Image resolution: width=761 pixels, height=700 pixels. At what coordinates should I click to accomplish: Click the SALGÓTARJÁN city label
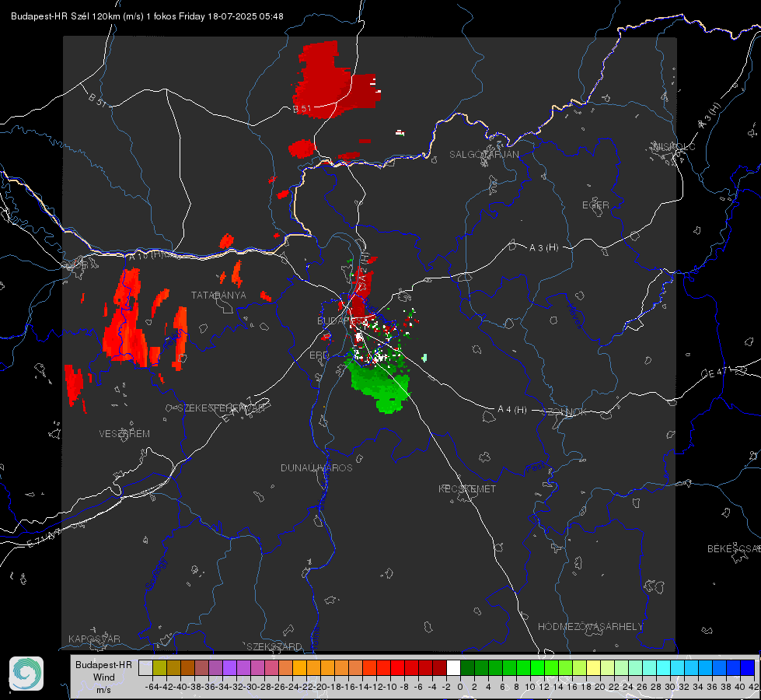click(x=483, y=155)
